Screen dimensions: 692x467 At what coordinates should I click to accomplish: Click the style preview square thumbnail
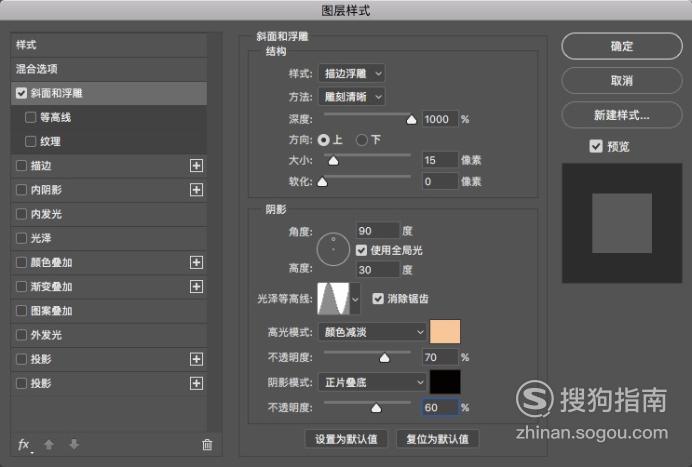point(622,223)
